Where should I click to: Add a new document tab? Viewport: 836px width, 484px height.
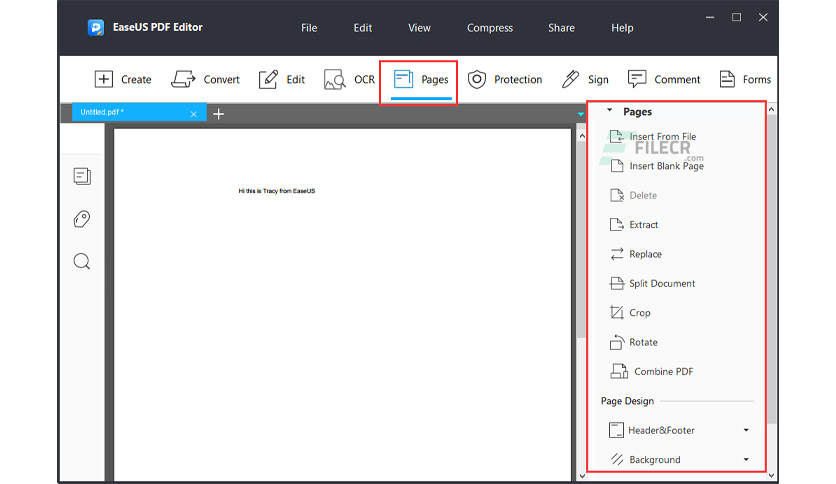coord(218,114)
